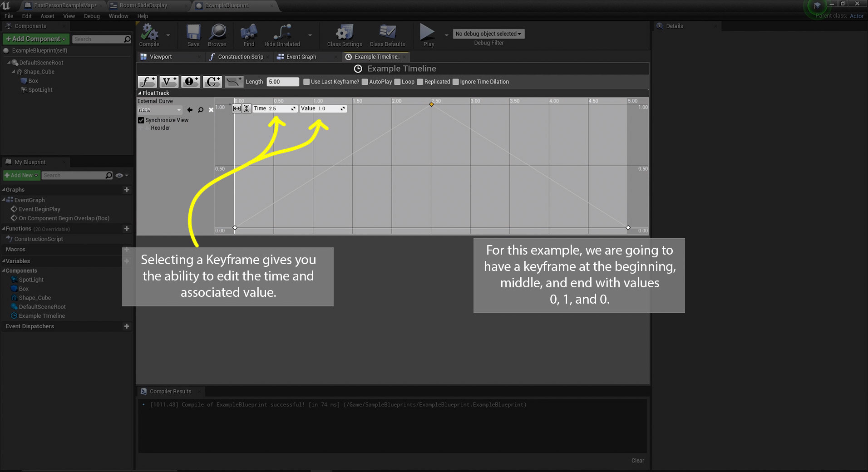Browse to external curve magnifier icon
The width and height of the screenshot is (868, 472).
click(x=201, y=110)
